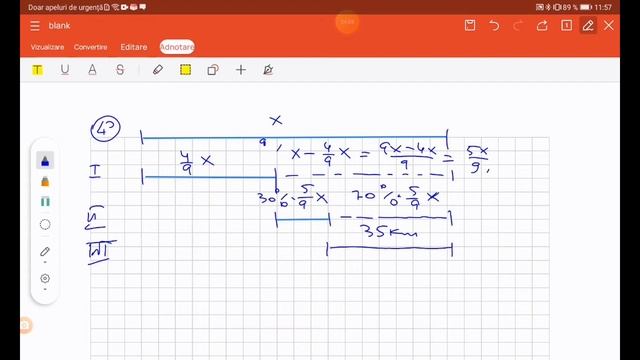Toggle the pen edit mode icon
640x360 pixels.
point(588,25)
